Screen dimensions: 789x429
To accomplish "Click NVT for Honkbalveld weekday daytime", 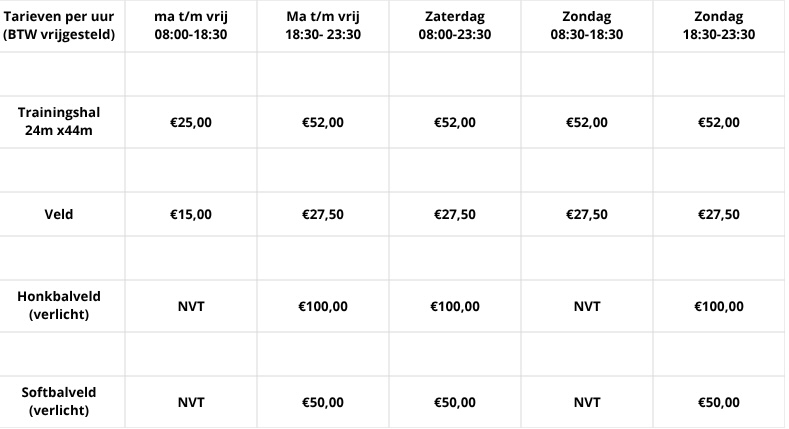I will click(191, 306).
